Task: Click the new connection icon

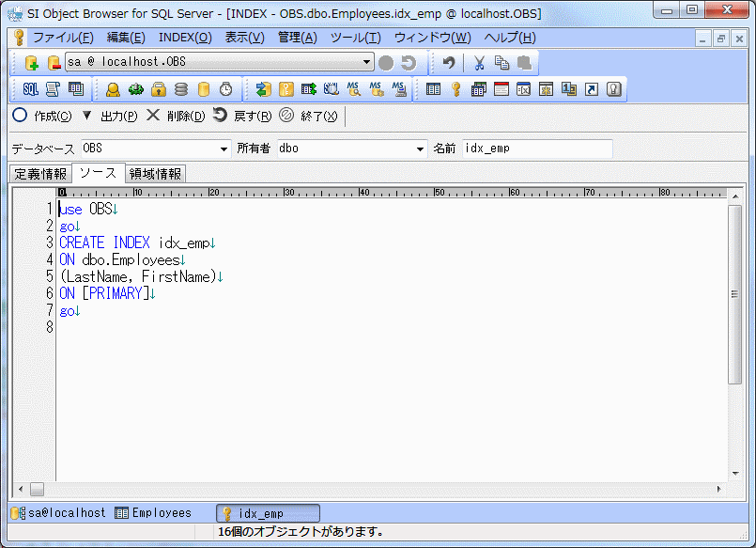Action: pos(31,63)
